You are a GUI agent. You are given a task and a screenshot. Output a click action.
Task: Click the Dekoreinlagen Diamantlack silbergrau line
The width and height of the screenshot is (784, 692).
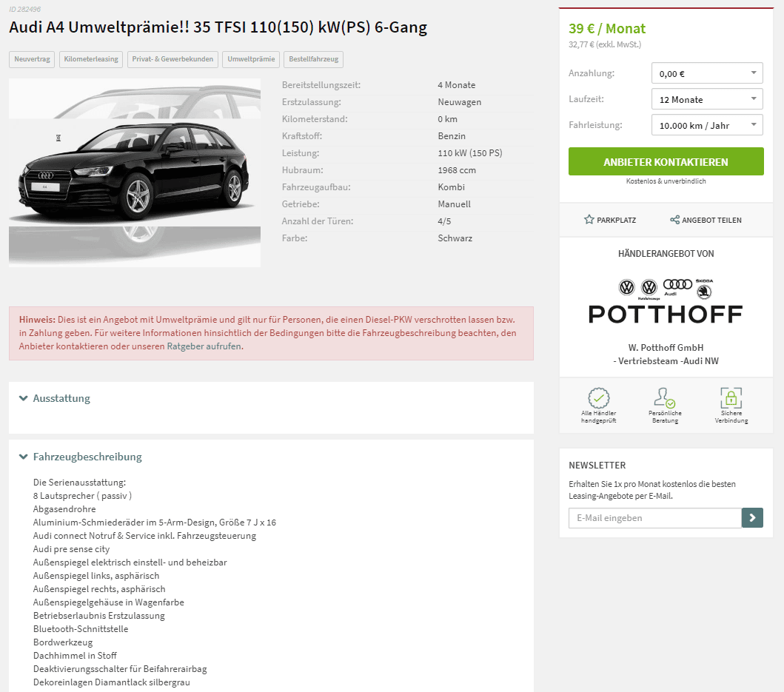(x=112, y=682)
